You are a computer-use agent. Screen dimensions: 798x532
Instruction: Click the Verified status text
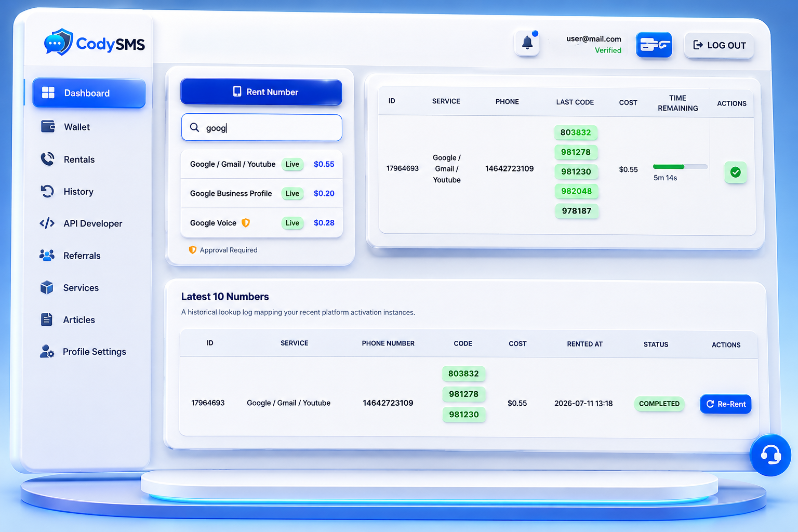pos(608,50)
